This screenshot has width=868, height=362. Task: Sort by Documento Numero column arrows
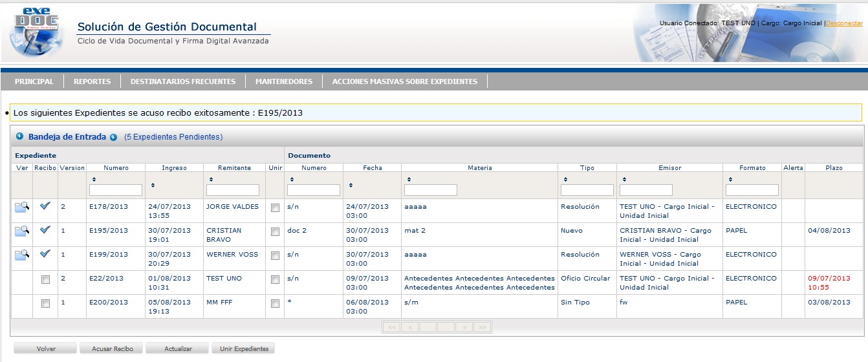(292, 179)
